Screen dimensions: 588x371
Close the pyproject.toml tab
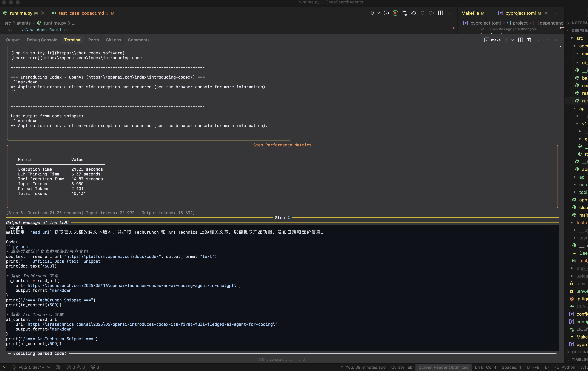coord(546,13)
